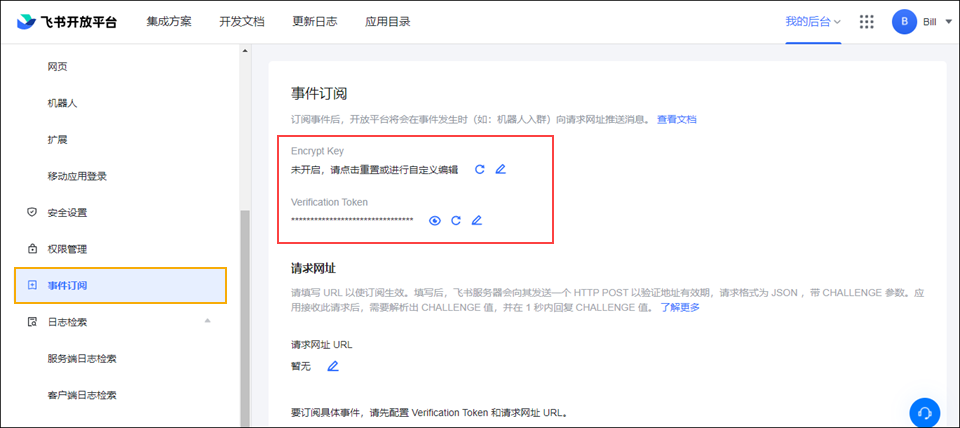This screenshot has height=428, width=960.
Task: Open the 应用目录 top menu
Action: 388,22
